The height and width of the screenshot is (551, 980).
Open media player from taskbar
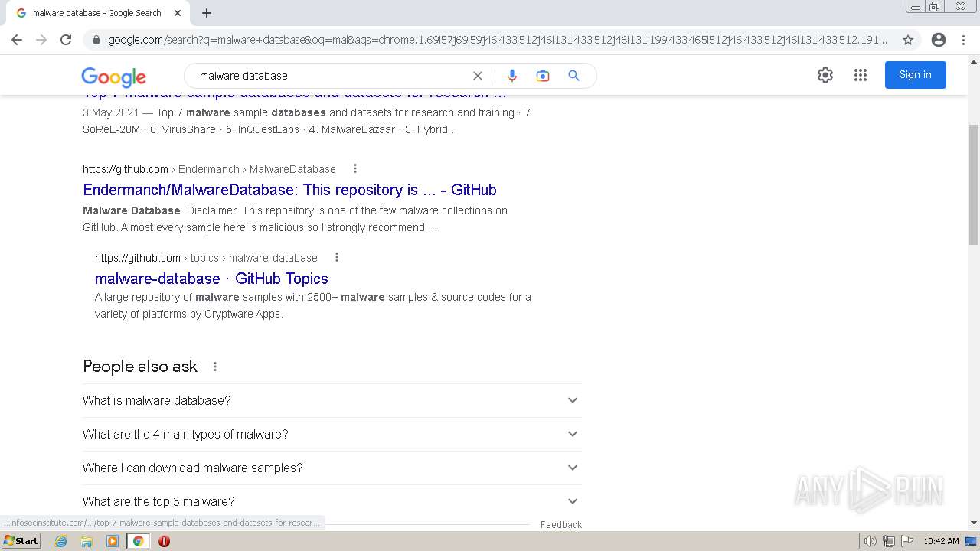(x=113, y=541)
